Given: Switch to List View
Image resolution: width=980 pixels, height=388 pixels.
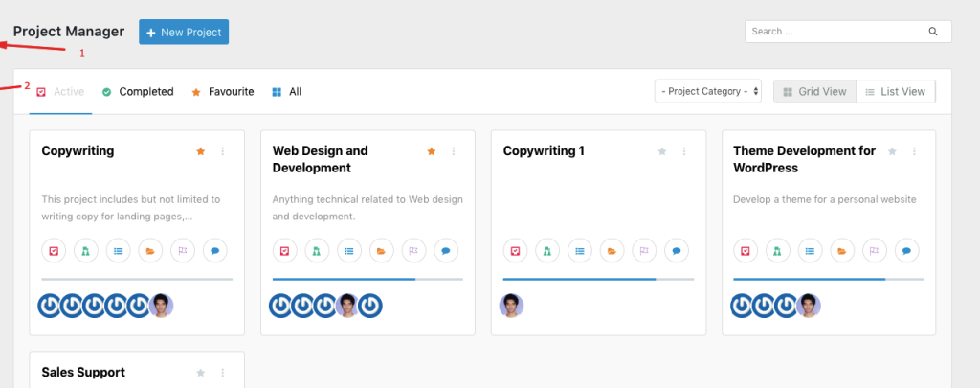Looking at the screenshot, I should coord(896,91).
